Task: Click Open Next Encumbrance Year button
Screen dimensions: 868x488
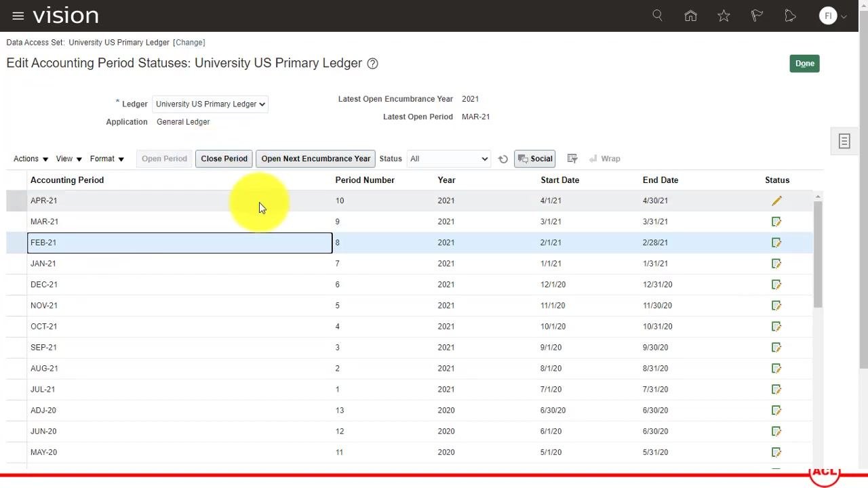Action: point(315,159)
